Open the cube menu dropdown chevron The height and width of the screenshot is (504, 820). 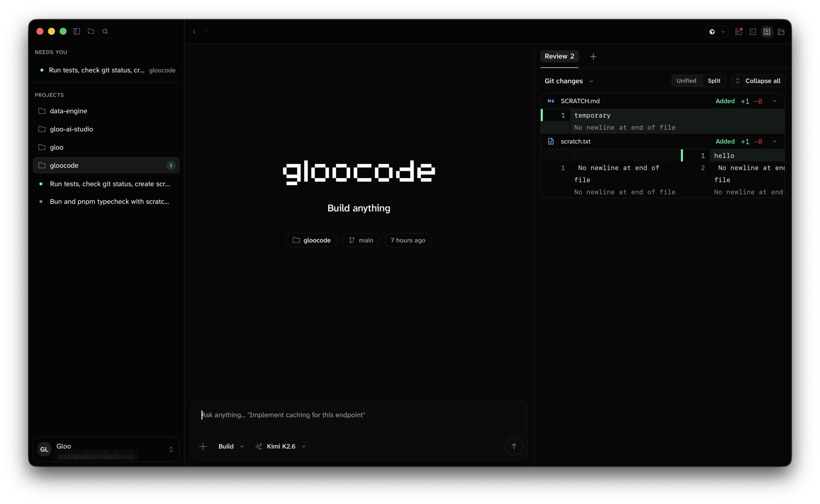click(723, 32)
